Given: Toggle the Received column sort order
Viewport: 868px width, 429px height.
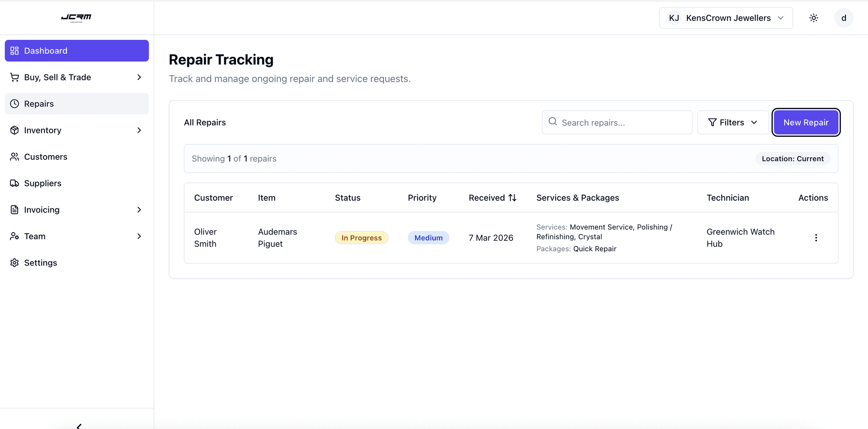Looking at the screenshot, I should click(512, 197).
